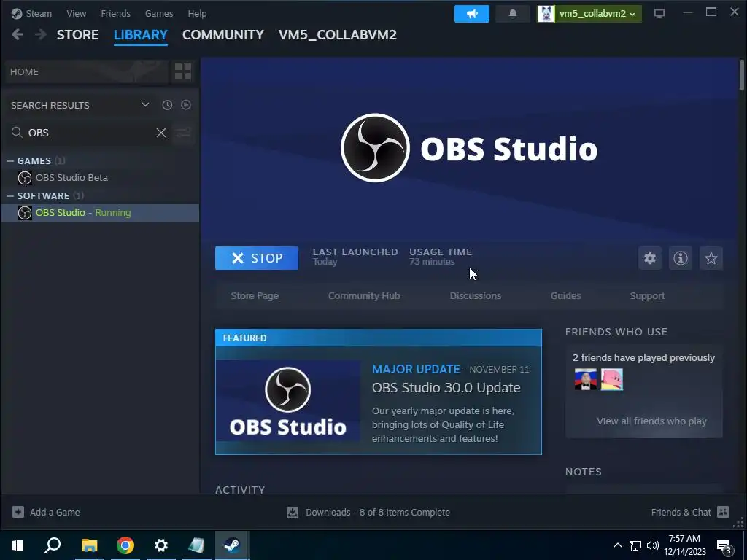Open Windows Settings from taskbar
This screenshot has width=747, height=560.
[161, 545]
